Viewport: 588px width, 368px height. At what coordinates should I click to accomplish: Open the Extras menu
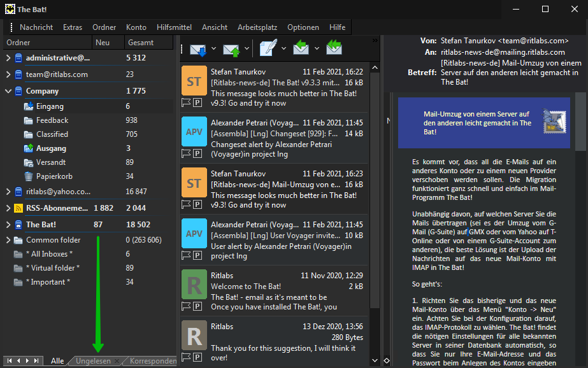point(73,27)
